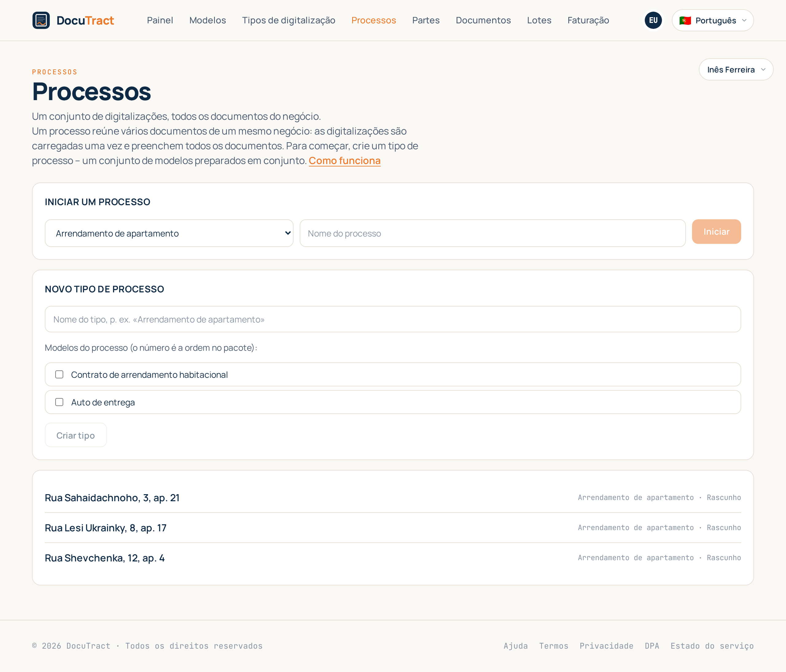Open process Rua Lesi Ukrainky, 8, ap. 17
Image resolution: width=786 pixels, height=672 pixels.
tap(105, 528)
